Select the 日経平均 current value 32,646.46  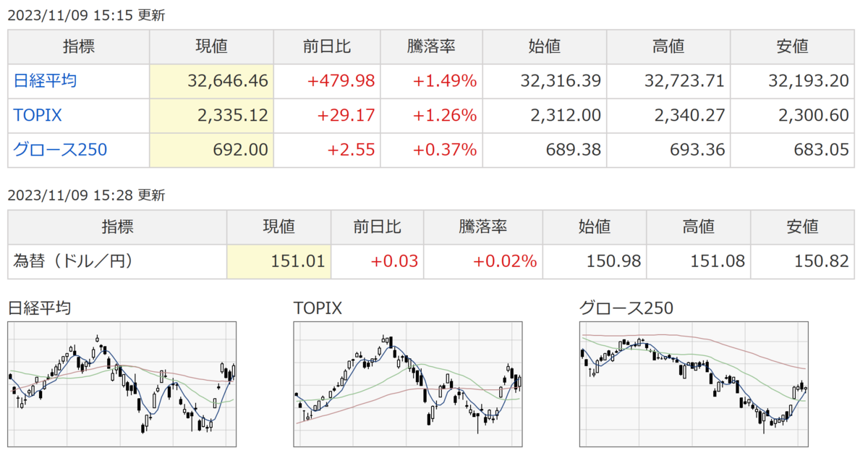(228, 81)
